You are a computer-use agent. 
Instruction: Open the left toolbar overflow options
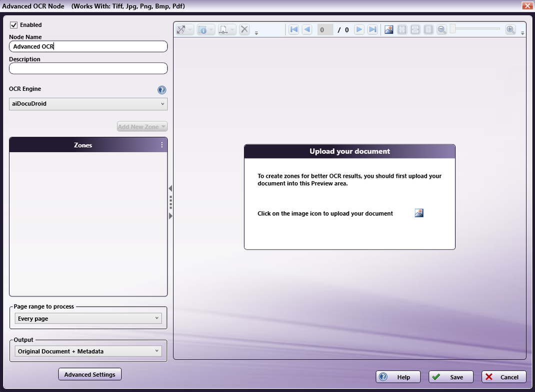click(x=256, y=33)
